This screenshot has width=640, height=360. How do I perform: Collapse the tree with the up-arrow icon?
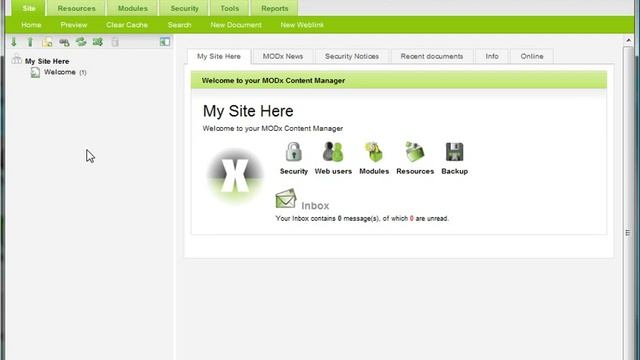click(30, 42)
